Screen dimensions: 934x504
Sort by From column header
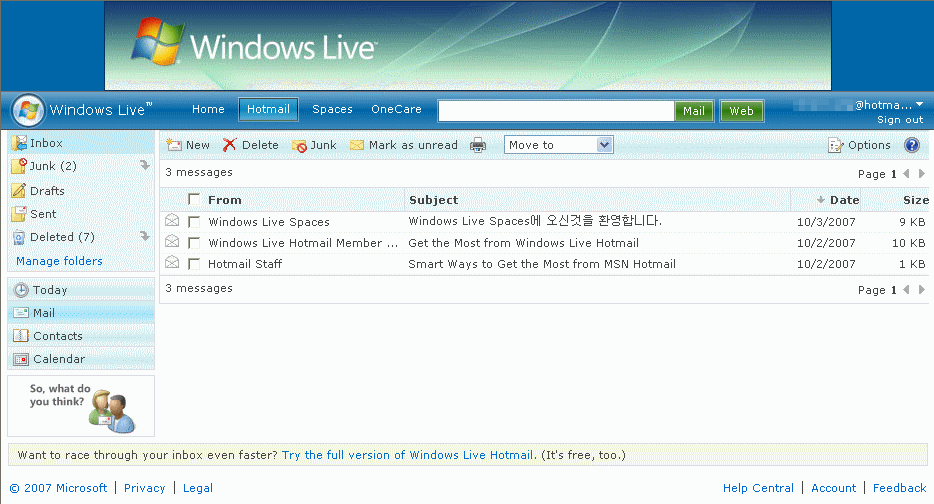point(225,200)
